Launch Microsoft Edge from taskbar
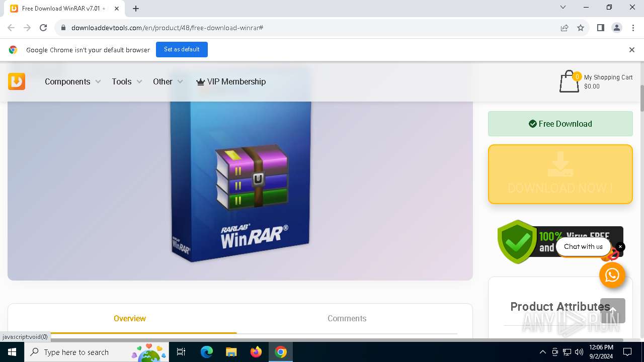Viewport: 644px width, 362px height. click(x=207, y=352)
